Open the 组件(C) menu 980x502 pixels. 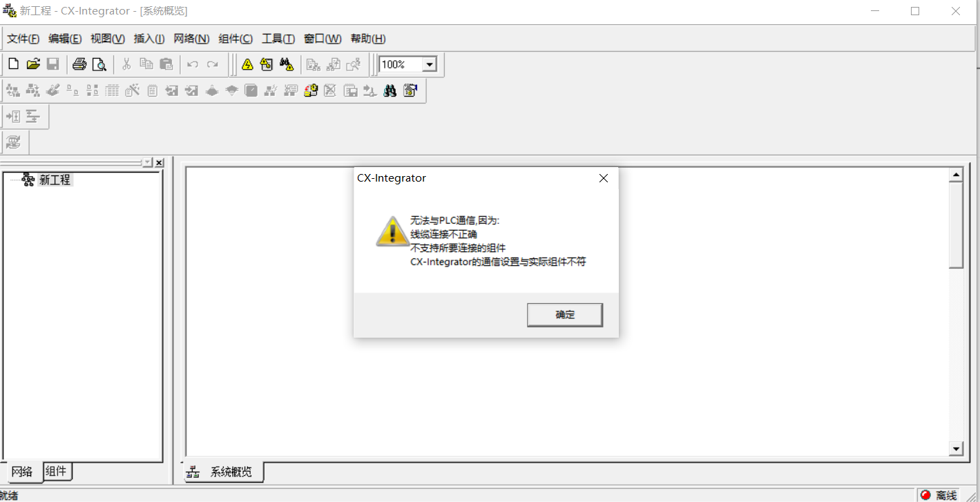(236, 39)
